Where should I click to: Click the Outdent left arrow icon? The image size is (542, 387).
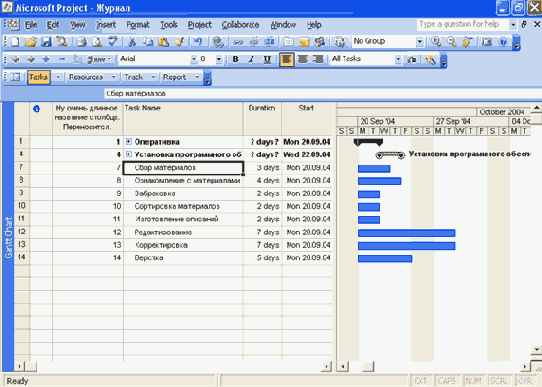point(16,59)
